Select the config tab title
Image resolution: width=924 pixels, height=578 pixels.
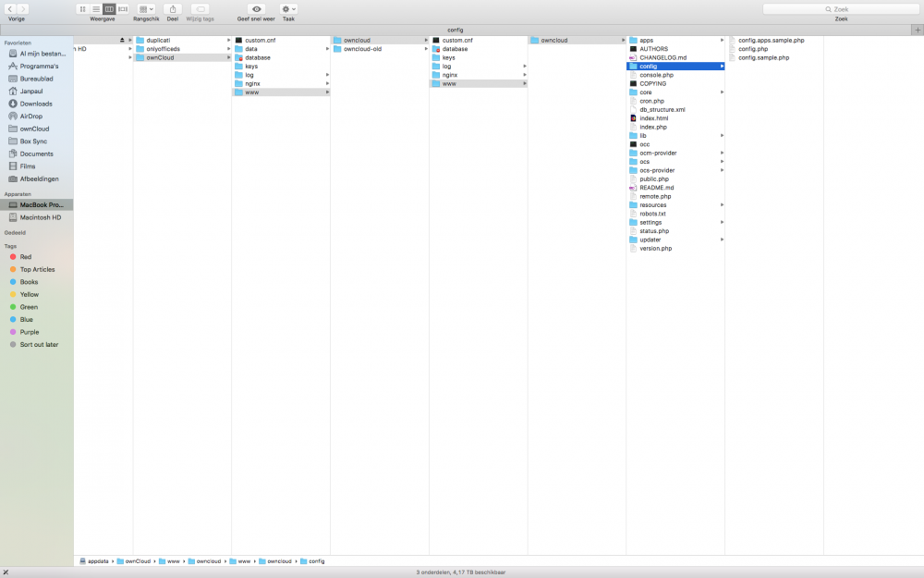click(x=455, y=30)
